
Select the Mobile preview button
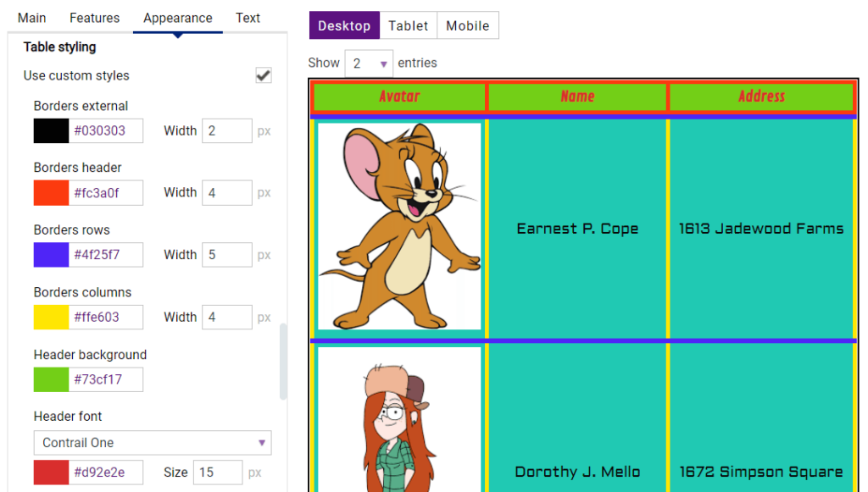click(468, 25)
